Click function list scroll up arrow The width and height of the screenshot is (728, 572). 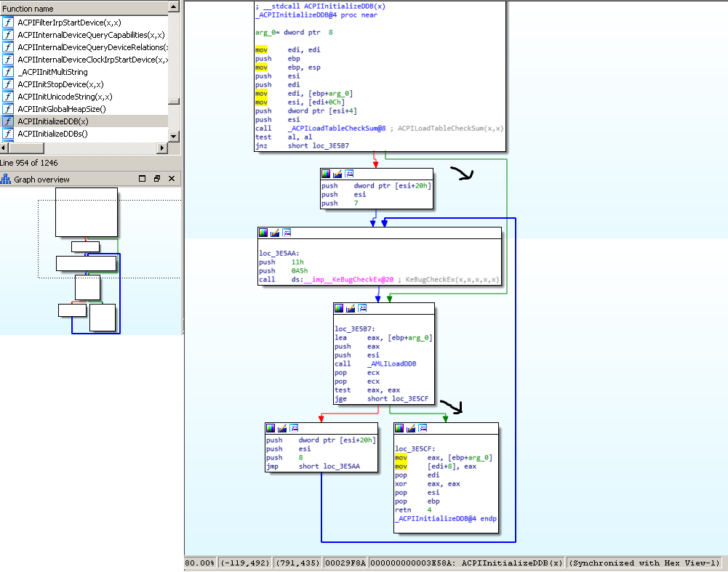174,7
